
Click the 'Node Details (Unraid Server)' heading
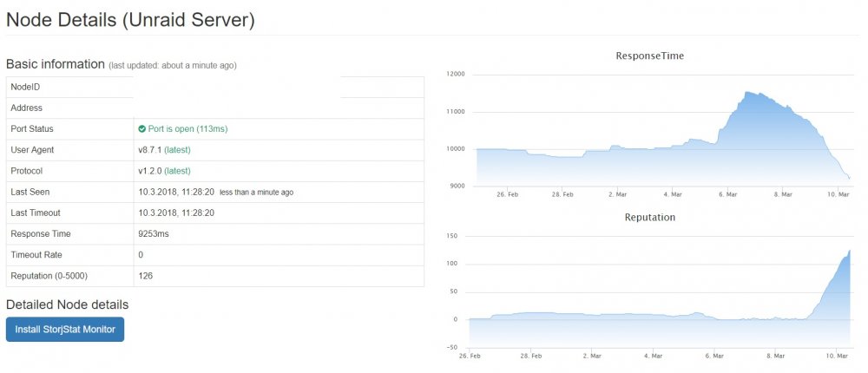130,20
